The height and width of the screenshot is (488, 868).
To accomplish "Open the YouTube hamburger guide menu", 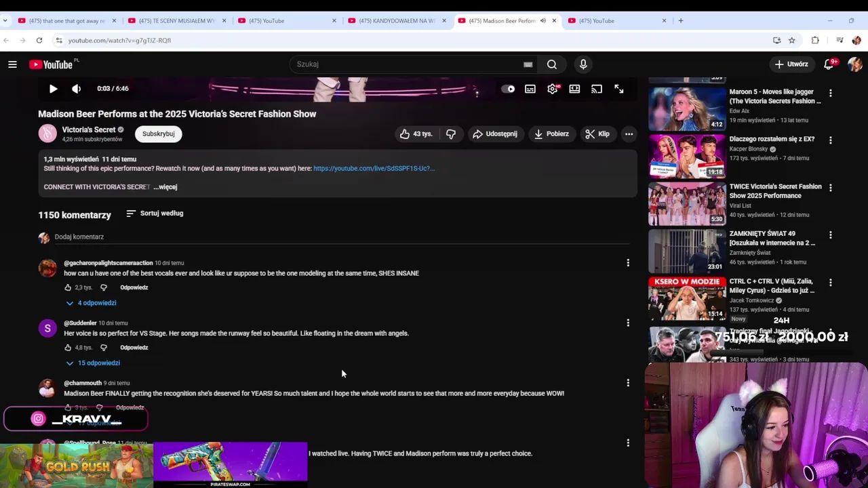I will [x=12, y=64].
